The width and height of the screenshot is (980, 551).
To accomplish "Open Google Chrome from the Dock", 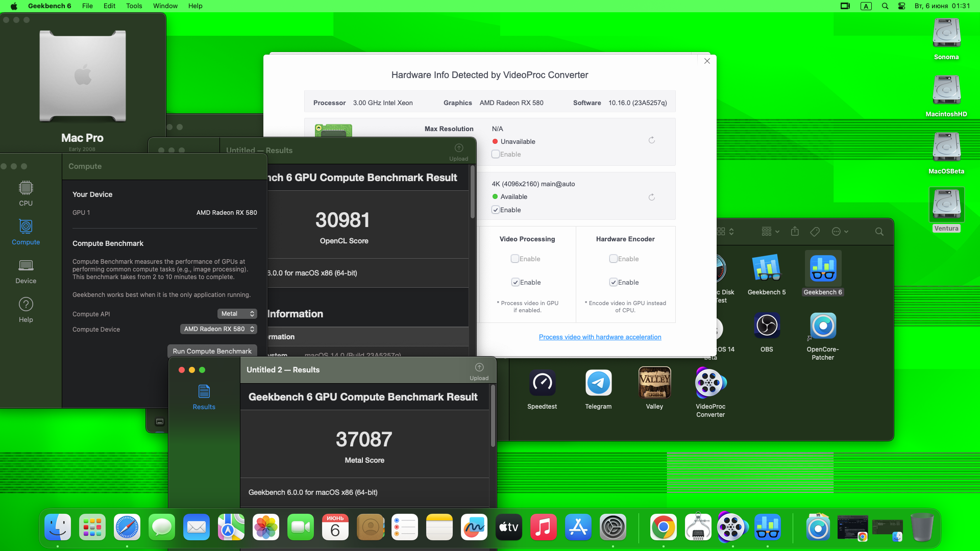I will 663,528.
